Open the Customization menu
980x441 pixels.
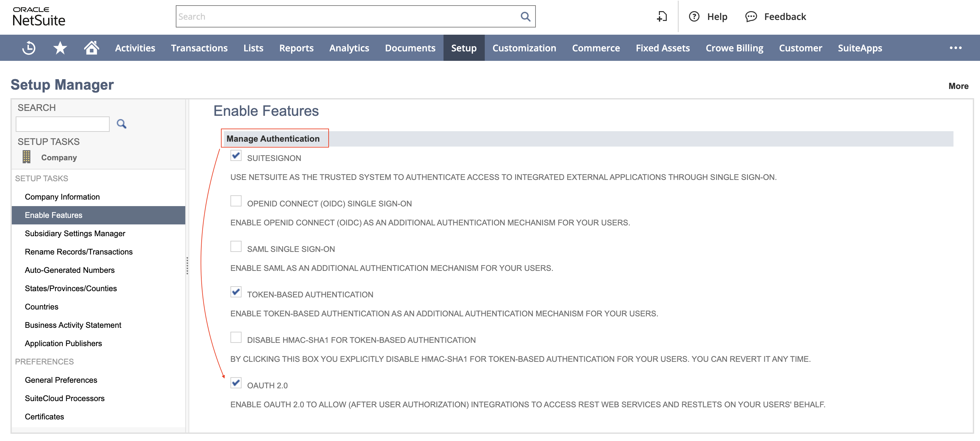tap(524, 48)
